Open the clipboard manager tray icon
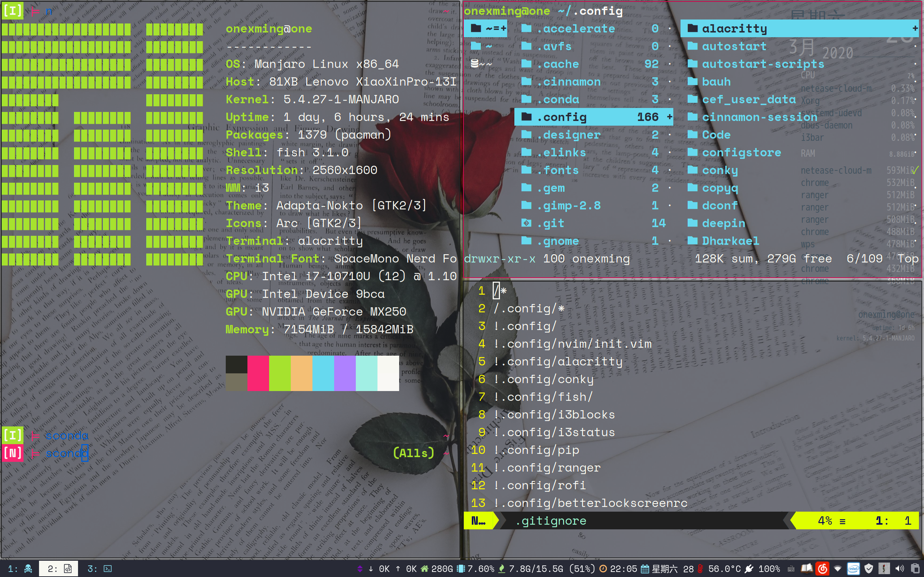The height and width of the screenshot is (577, 924). 915,569
